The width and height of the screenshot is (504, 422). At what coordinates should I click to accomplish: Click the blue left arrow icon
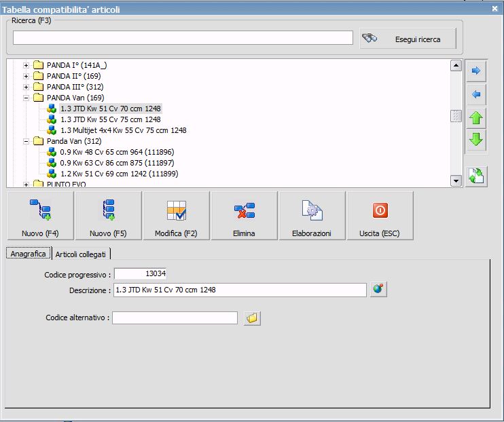coord(476,94)
